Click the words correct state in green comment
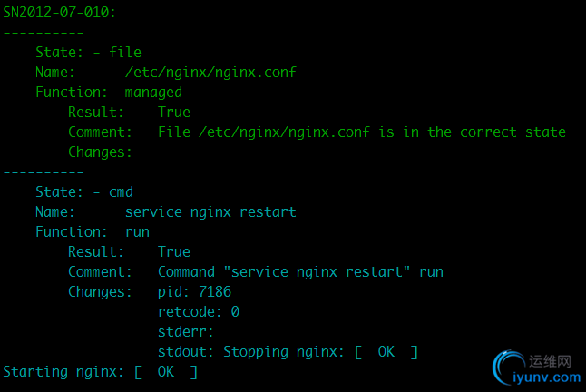Image resolution: width=586 pixels, height=392 pixels. pyautogui.click(x=513, y=132)
